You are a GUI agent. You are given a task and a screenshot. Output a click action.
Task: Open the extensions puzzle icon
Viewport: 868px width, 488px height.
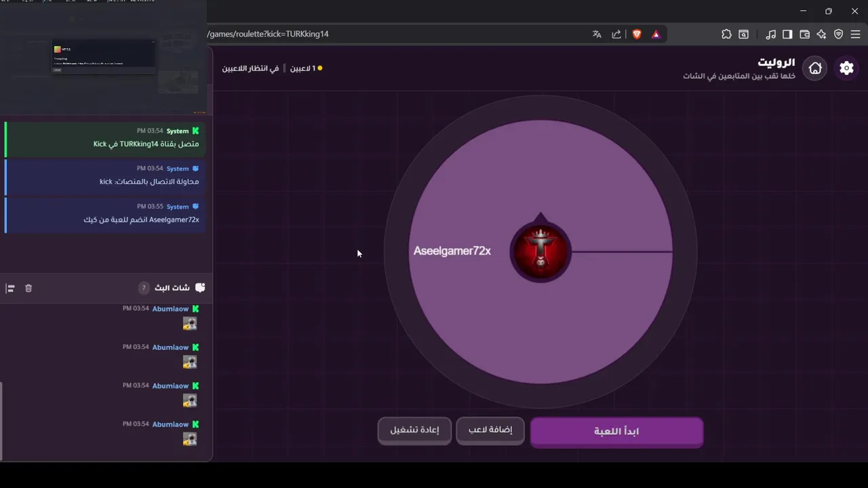(x=726, y=34)
